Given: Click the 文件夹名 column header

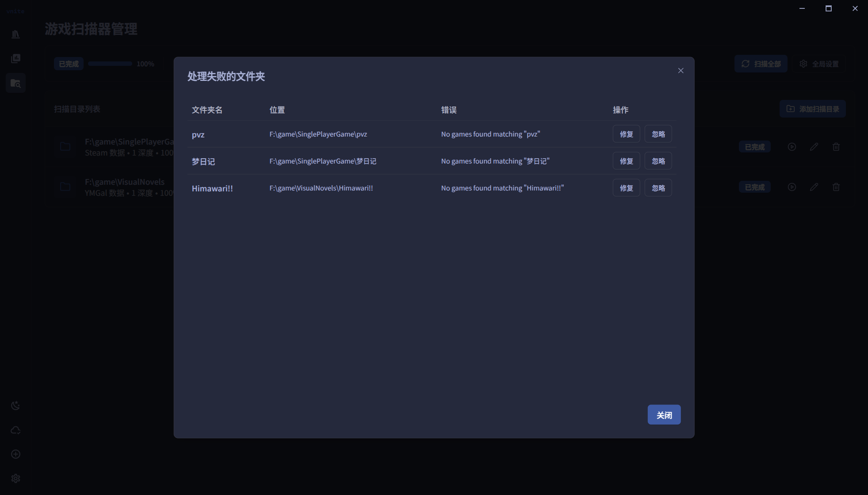Looking at the screenshot, I should pyautogui.click(x=207, y=110).
